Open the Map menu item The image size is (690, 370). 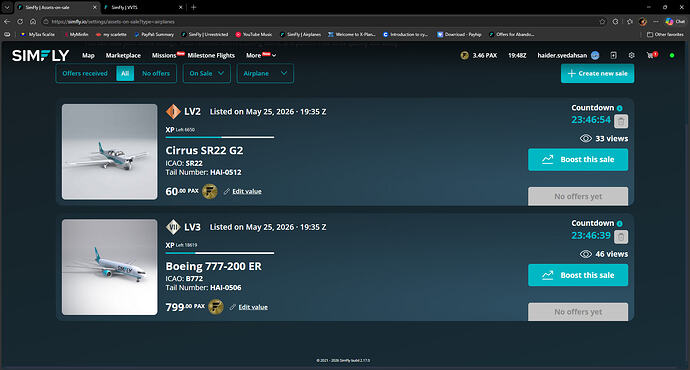coord(88,55)
